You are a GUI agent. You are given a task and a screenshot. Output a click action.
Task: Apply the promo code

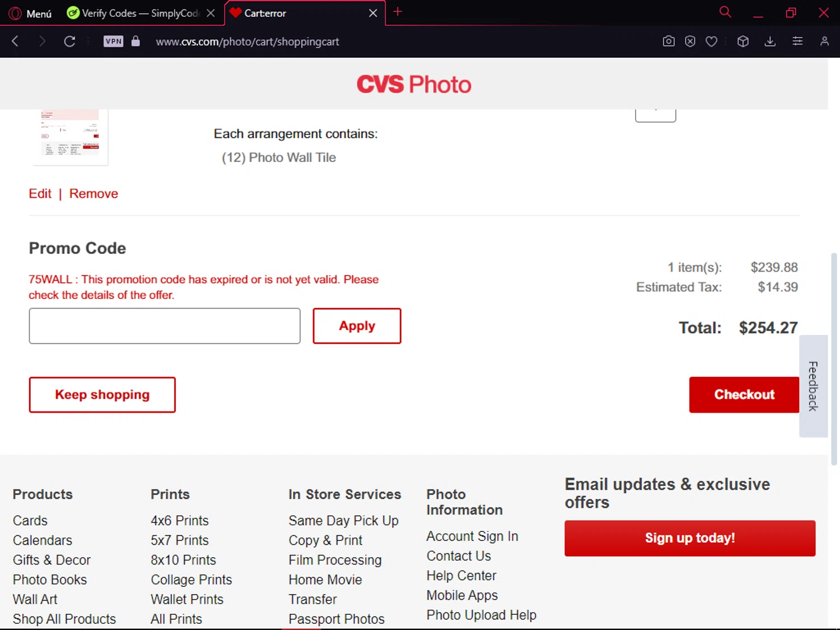[357, 326]
